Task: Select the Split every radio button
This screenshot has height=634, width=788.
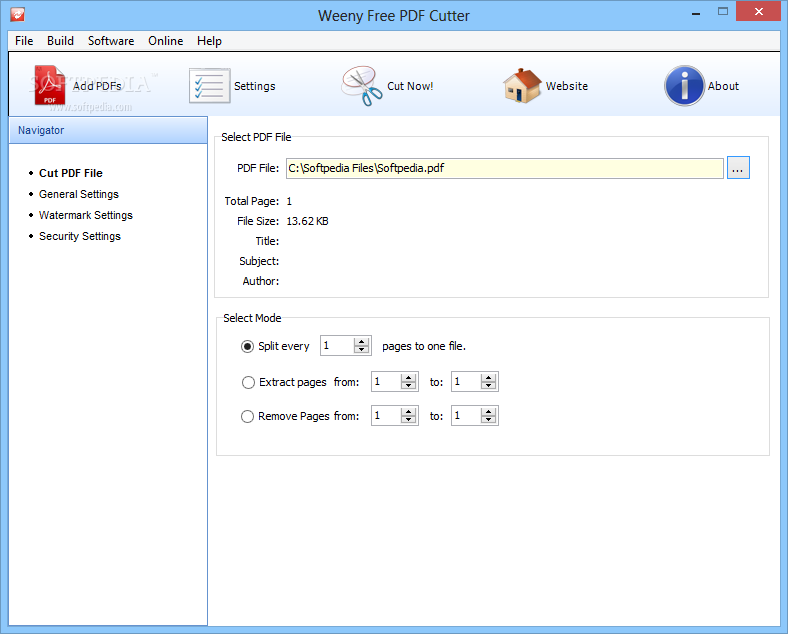Action: tap(247, 347)
